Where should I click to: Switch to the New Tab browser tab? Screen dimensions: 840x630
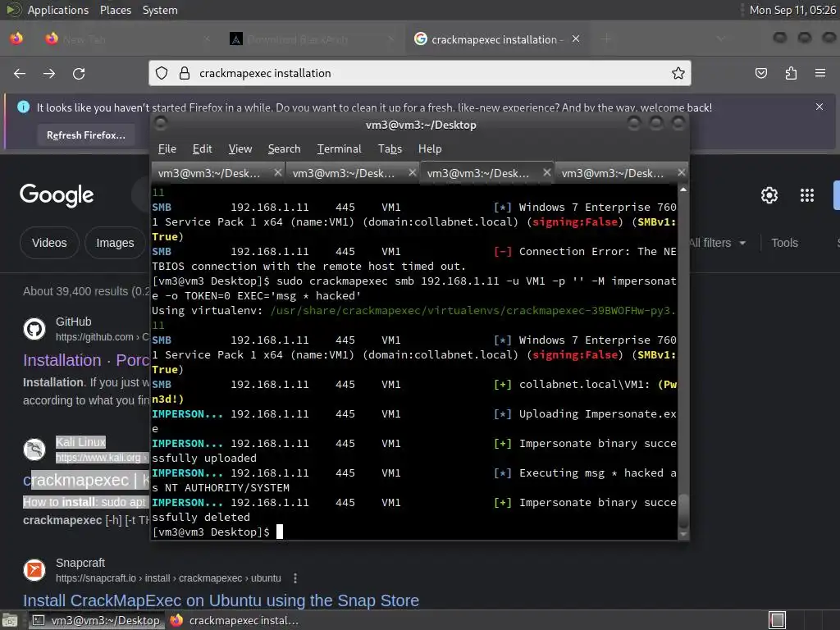pyautogui.click(x=126, y=39)
